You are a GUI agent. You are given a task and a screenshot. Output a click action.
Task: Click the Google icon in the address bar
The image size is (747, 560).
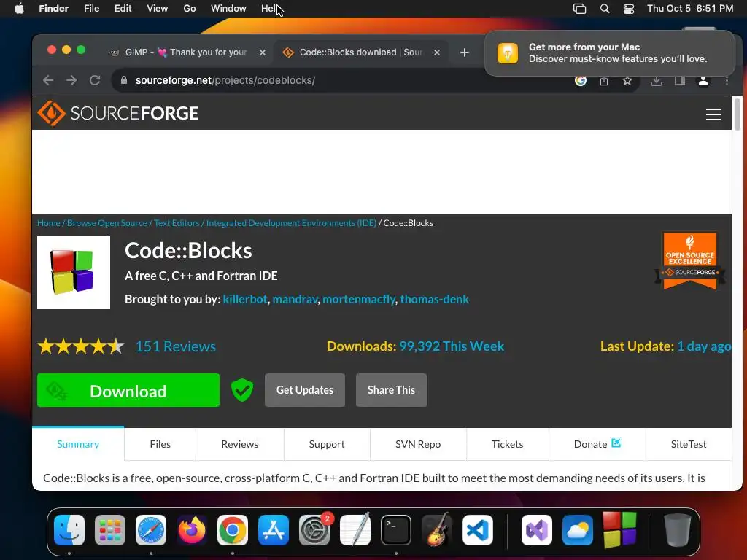(x=580, y=80)
